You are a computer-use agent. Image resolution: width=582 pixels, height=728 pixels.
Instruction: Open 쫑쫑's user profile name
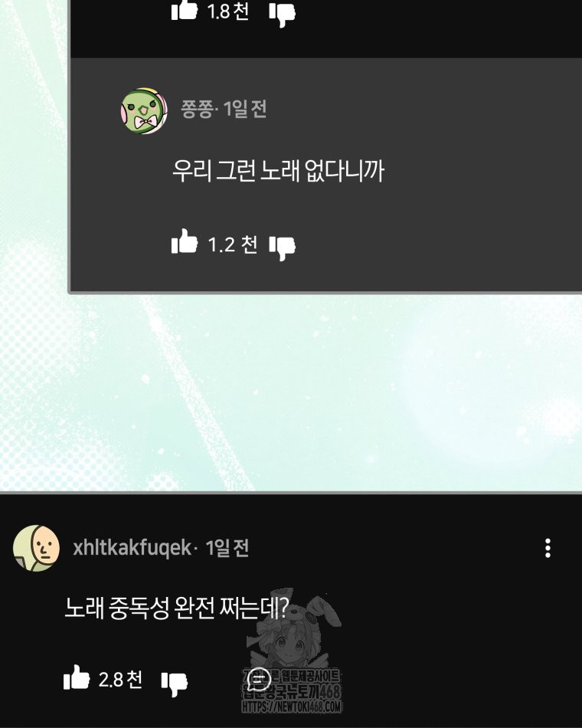[197, 109]
